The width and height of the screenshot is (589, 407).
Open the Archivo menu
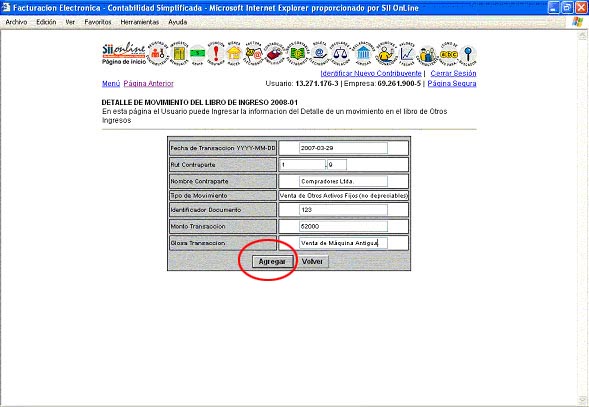pyautogui.click(x=16, y=22)
